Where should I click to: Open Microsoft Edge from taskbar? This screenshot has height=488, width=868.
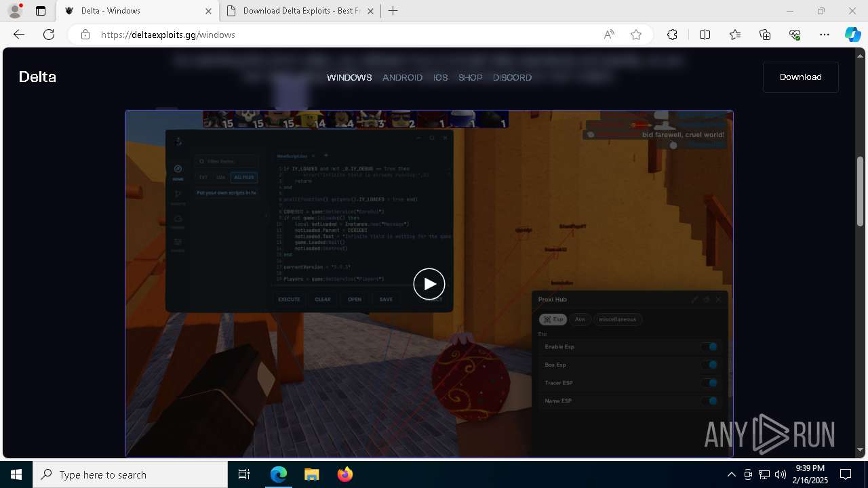[x=279, y=474]
